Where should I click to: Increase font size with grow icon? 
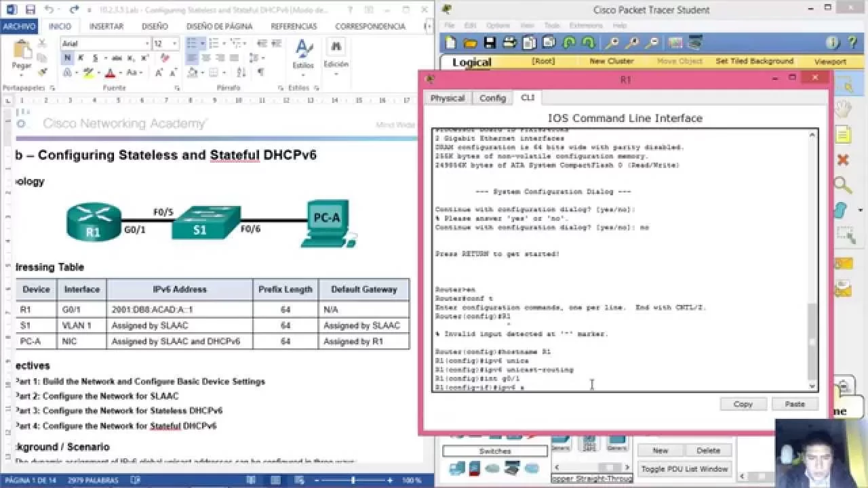[x=159, y=73]
